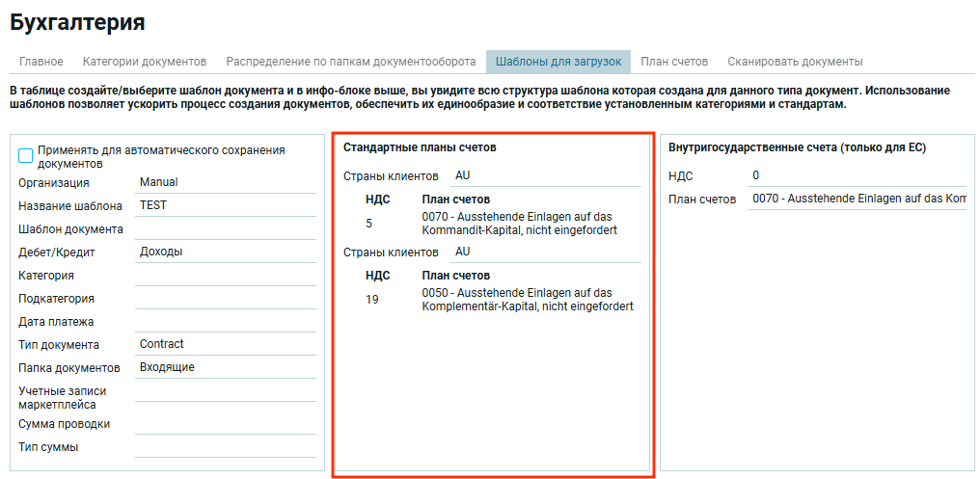The width and height of the screenshot is (980, 479).
Task: Select account 0050 Komplementär-Kapital entry
Action: [x=528, y=300]
